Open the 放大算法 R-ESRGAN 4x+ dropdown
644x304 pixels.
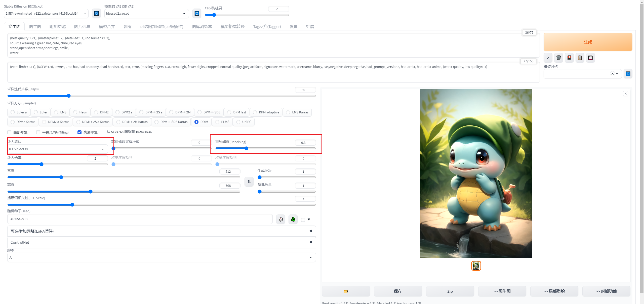(x=57, y=149)
